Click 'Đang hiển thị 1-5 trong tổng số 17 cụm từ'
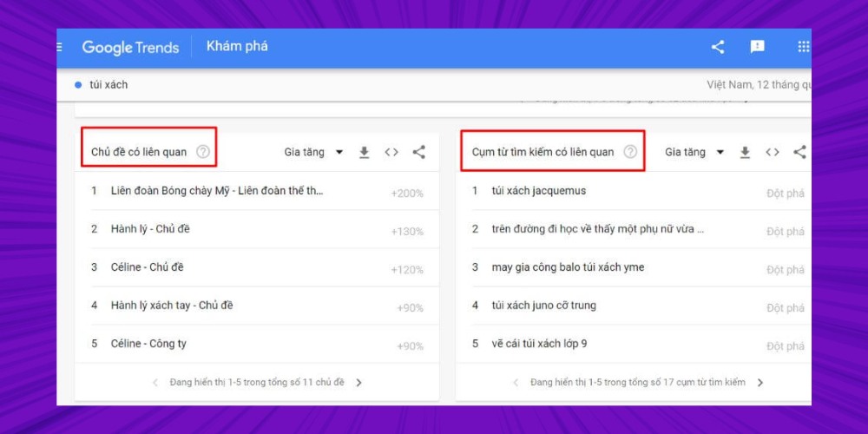This screenshot has height=434, width=868. click(x=638, y=383)
